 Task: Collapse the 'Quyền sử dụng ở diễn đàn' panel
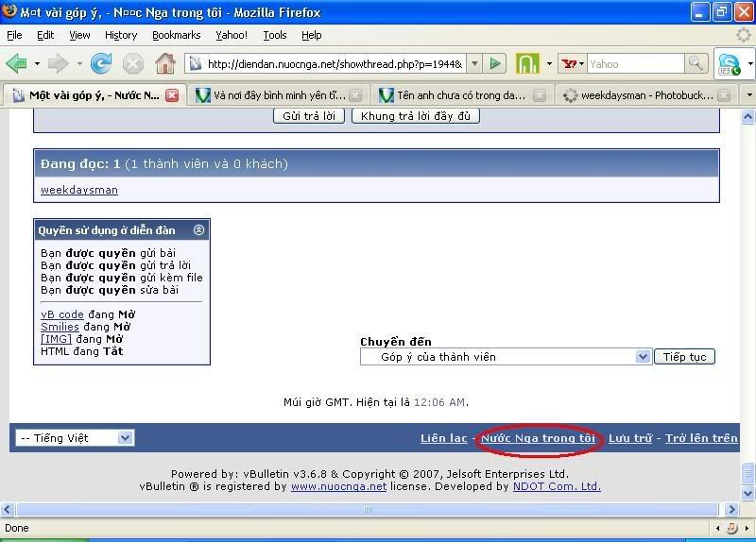[198, 229]
